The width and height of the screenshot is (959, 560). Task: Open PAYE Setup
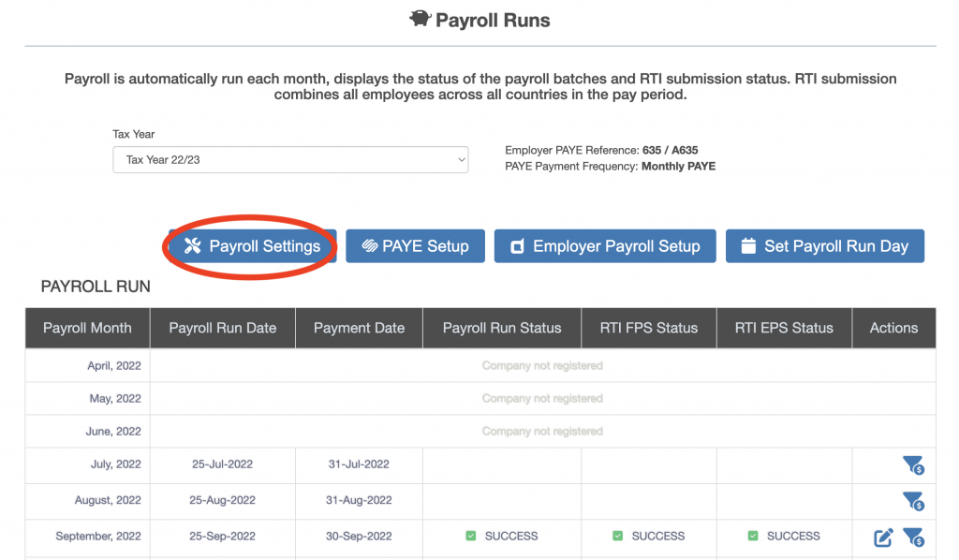415,246
